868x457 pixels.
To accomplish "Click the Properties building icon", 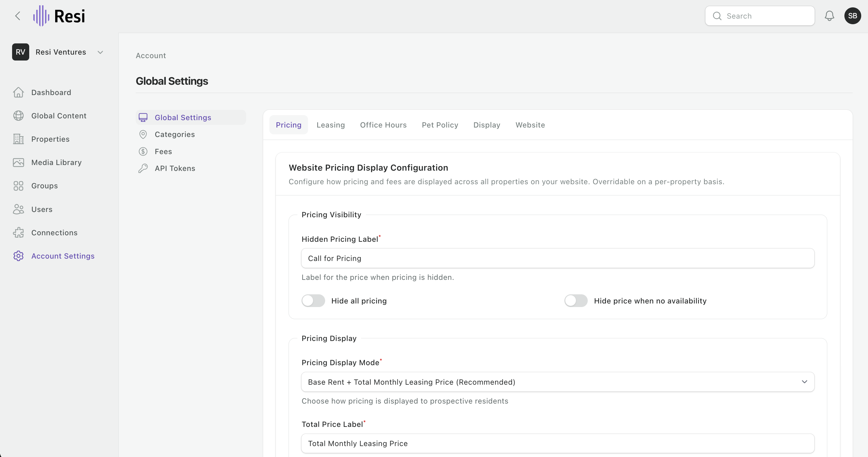I will click(19, 139).
